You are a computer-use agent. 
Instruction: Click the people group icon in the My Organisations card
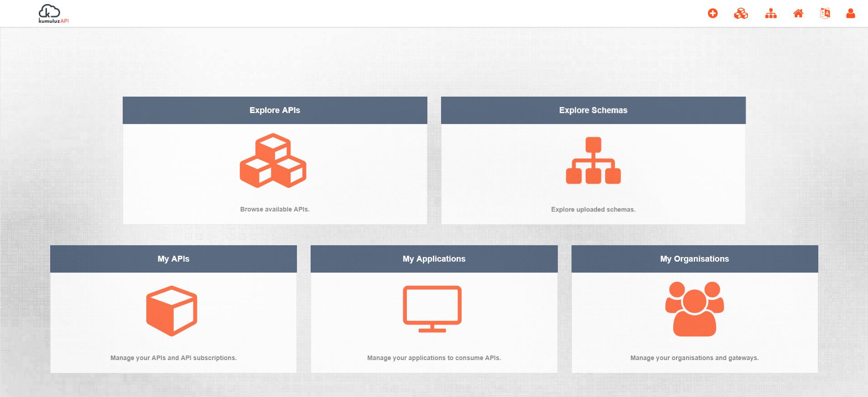694,309
